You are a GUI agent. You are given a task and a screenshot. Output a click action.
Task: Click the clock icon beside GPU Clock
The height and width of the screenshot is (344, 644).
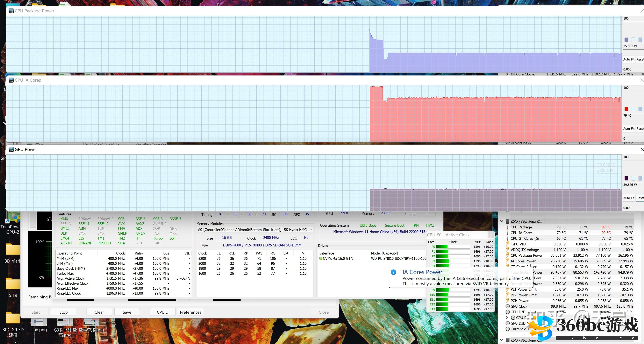(507, 306)
